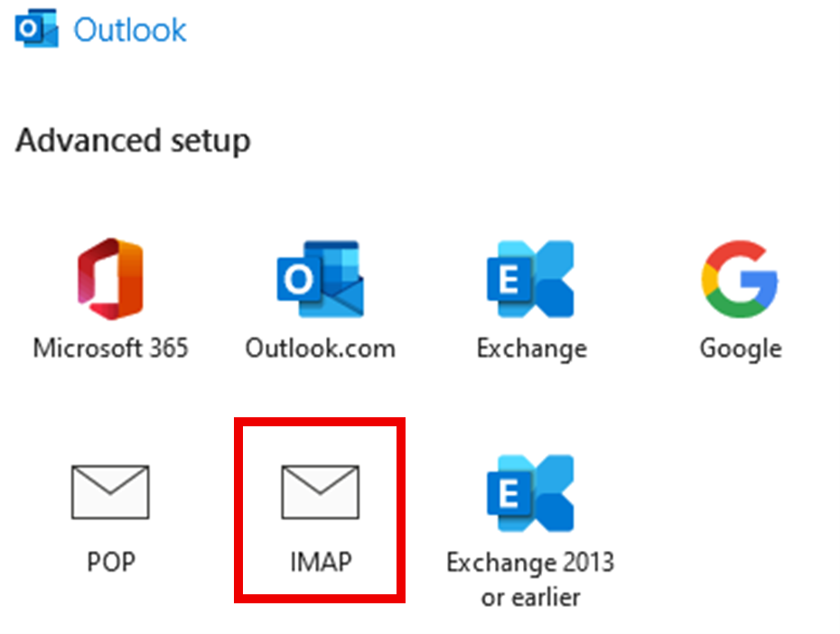The image size is (840, 634).
Task: Pick the Exchange 2013 or earlier icon
Action: [530, 493]
